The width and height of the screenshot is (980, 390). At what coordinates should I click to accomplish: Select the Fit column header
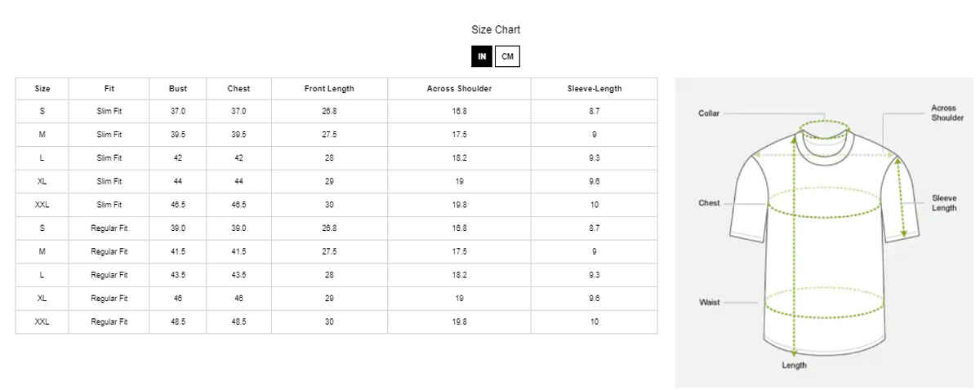pyautogui.click(x=109, y=88)
